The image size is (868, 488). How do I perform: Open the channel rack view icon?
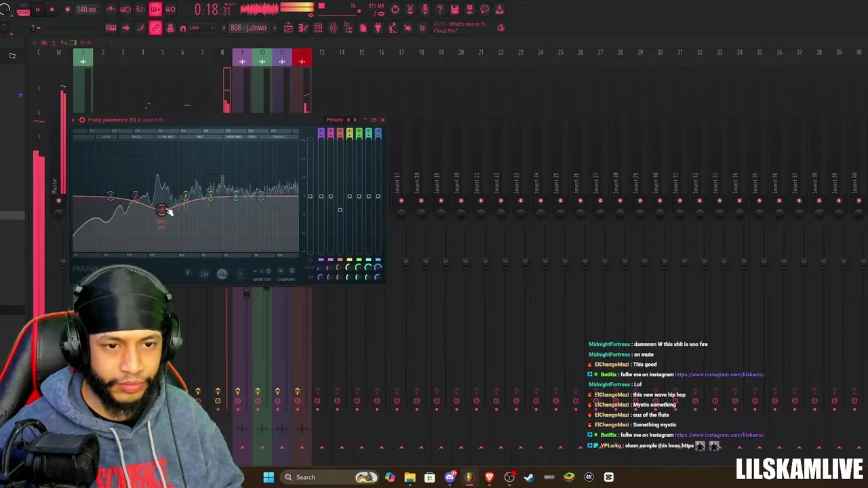pos(318,28)
